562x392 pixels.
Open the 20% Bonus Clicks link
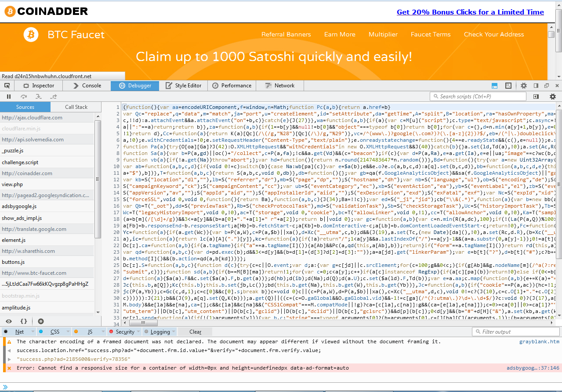[470, 12]
